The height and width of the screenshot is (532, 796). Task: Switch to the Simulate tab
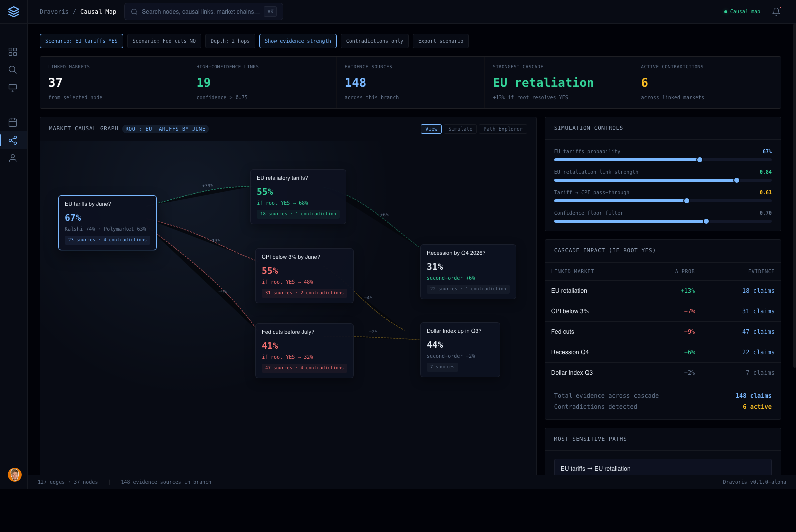(460, 129)
